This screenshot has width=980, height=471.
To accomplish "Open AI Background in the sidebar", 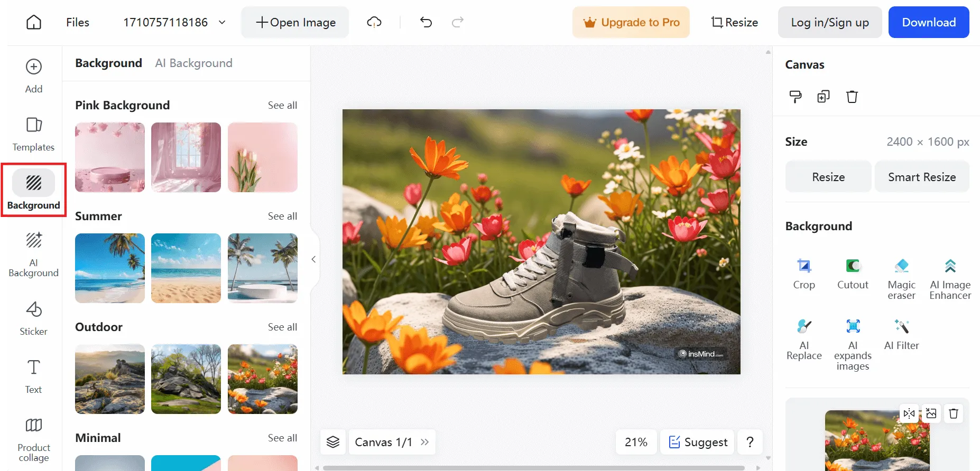I will [34, 255].
